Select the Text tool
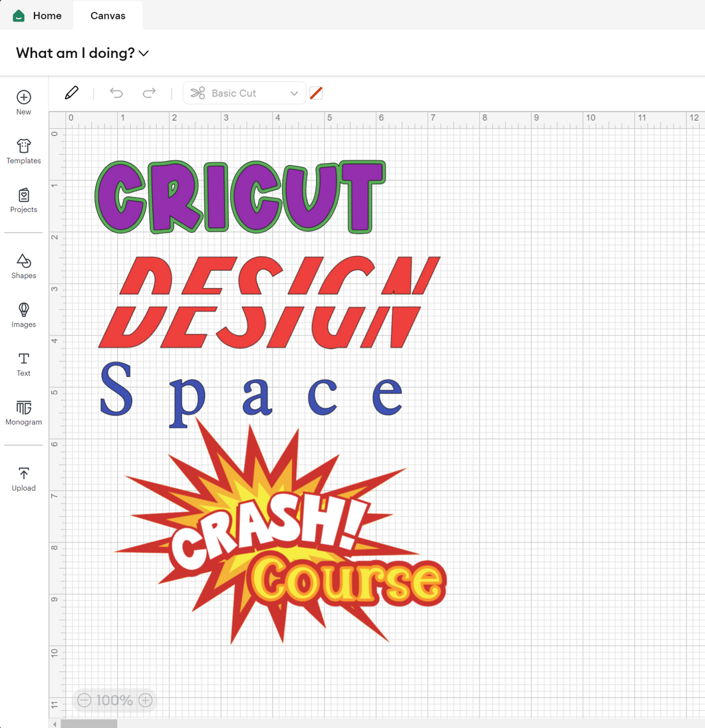 [x=24, y=359]
